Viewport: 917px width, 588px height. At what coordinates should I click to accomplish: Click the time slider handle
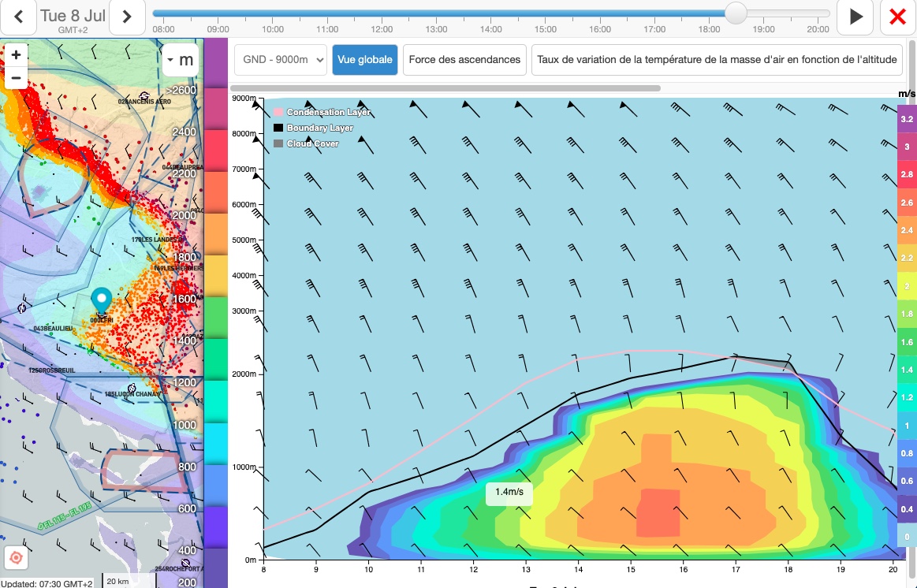pyautogui.click(x=736, y=13)
